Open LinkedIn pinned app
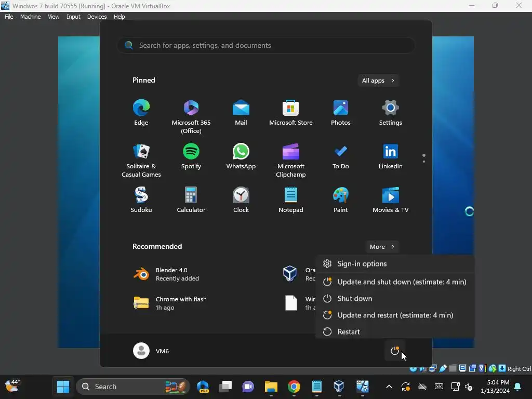 391,156
